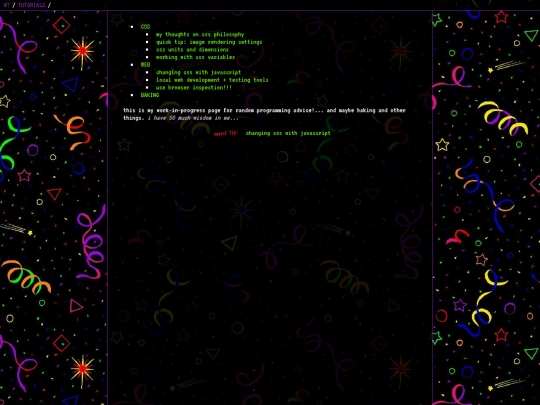The height and width of the screenshot is (405, 540).
Task: Open 'changing css with javascript' in the WEB list
Action: (198, 72)
